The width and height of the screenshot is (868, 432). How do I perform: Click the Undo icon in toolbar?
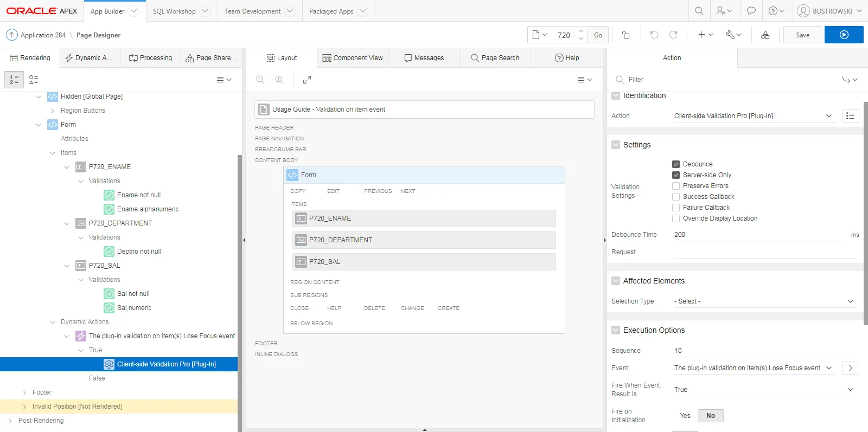tap(654, 35)
